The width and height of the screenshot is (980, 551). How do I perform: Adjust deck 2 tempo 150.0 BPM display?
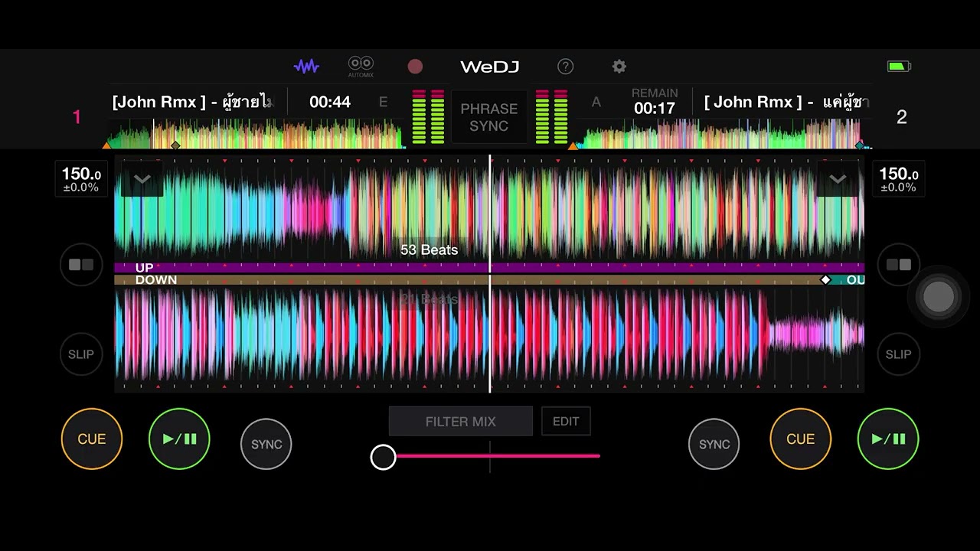[898, 179]
